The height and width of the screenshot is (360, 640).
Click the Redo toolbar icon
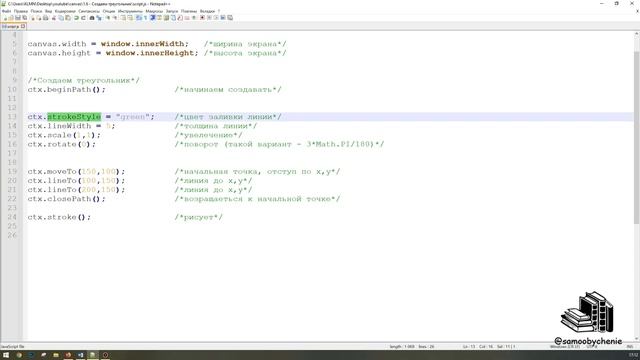(84, 18)
